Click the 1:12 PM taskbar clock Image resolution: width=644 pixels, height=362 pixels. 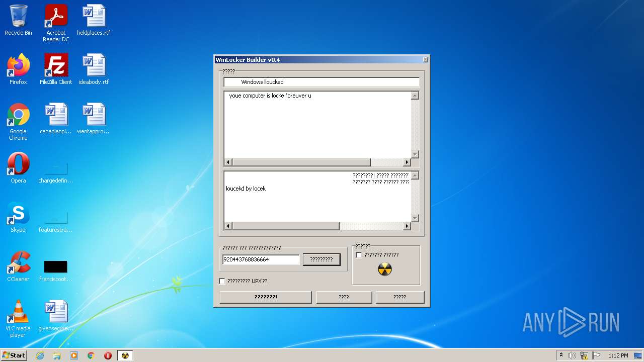tap(618, 355)
